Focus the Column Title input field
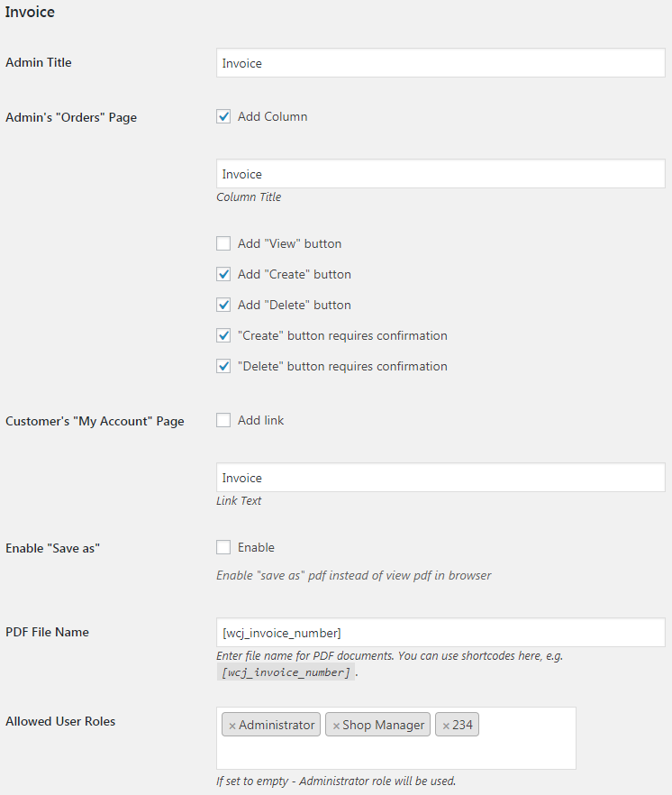 pyautogui.click(x=440, y=173)
